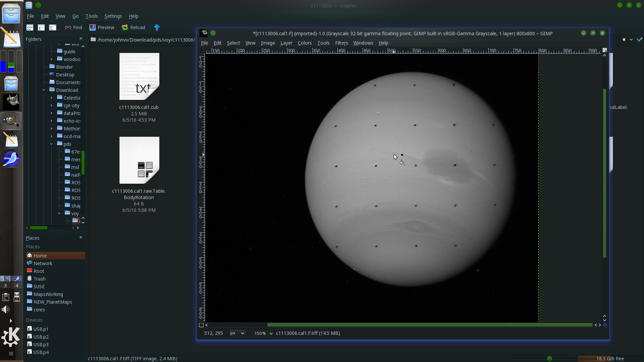Viewport: 644px width, 362px height.
Task: Open volume control in system tray
Action: [6, 309]
